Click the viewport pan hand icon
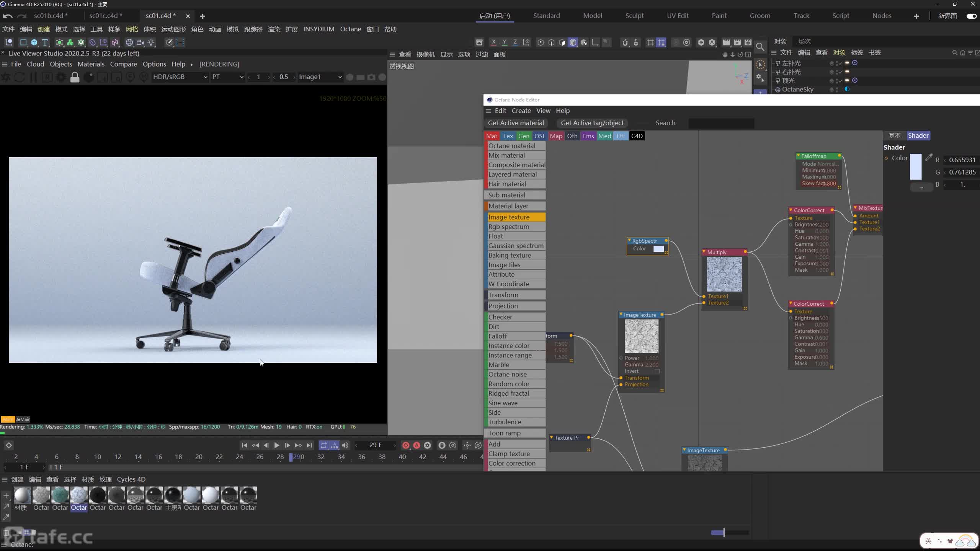 coord(725,55)
